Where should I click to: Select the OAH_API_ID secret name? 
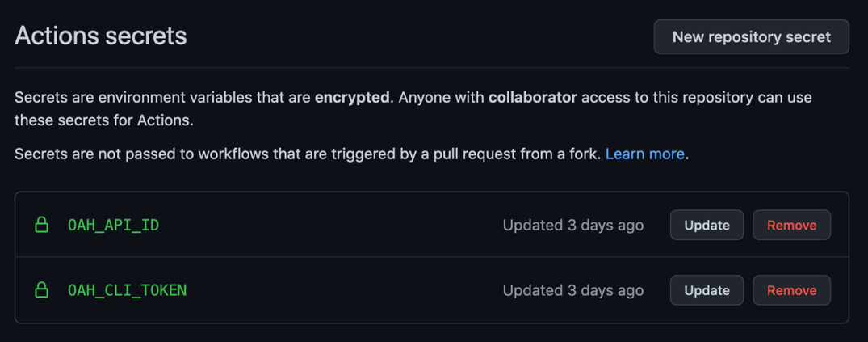click(113, 225)
